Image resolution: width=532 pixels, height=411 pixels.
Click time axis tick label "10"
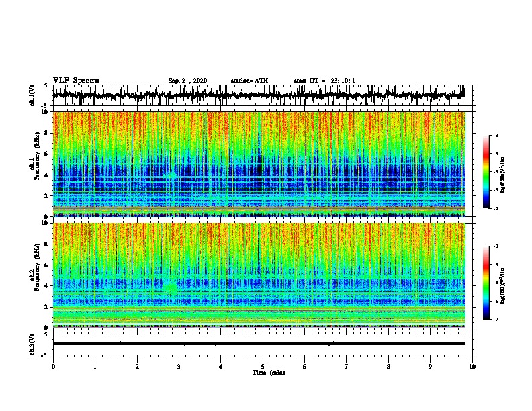click(472, 367)
